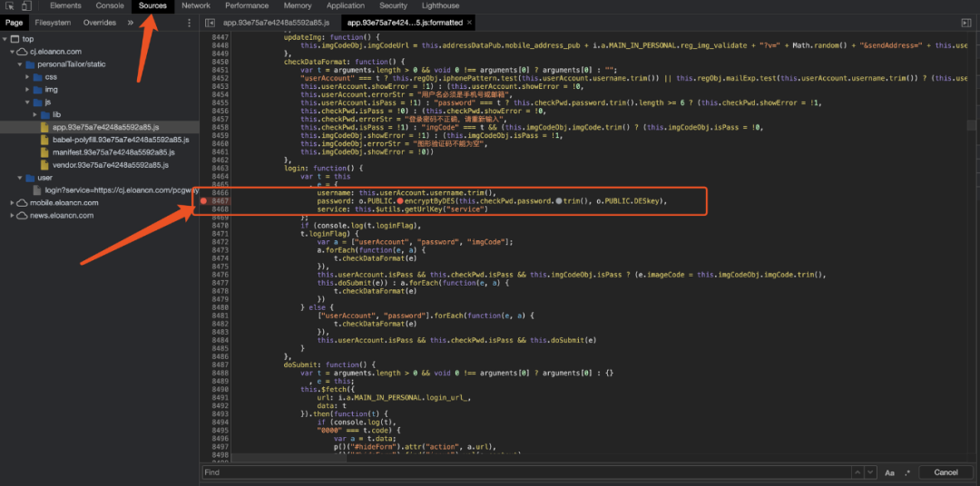This screenshot has height=486, width=980.
Task: Go to next search result arrow
Action: tap(868, 472)
